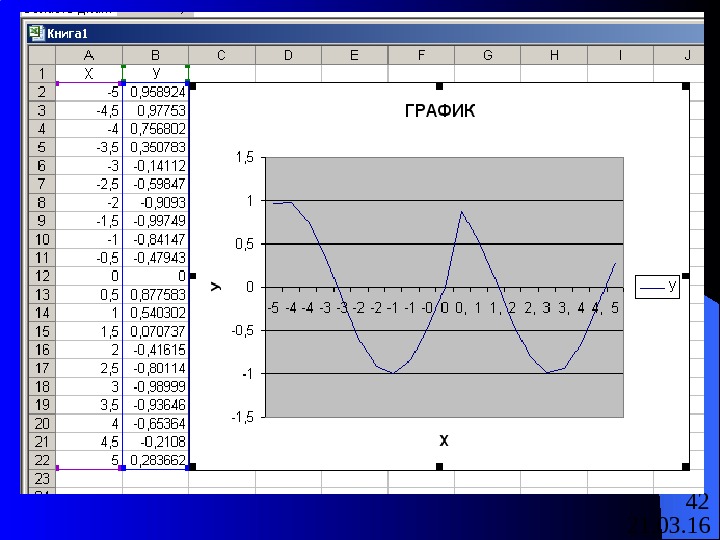Click cell with value -0,65364
This screenshot has height=540, width=720.
(x=155, y=423)
